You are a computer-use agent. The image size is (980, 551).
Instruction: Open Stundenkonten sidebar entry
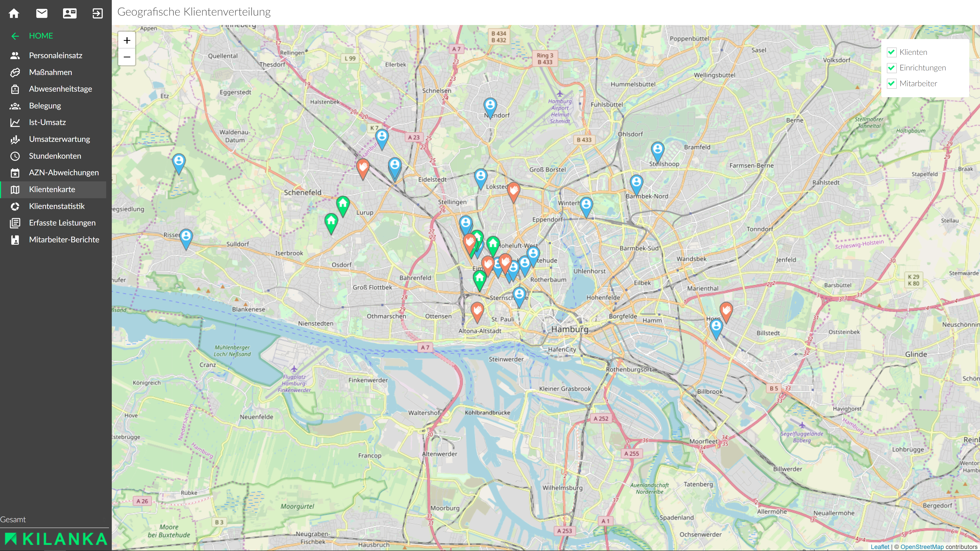pos(55,156)
